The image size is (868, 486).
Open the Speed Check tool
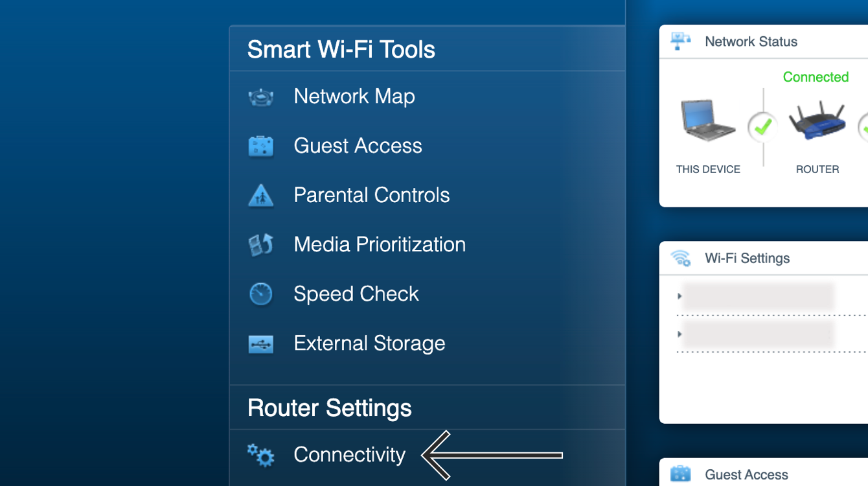pos(428,294)
